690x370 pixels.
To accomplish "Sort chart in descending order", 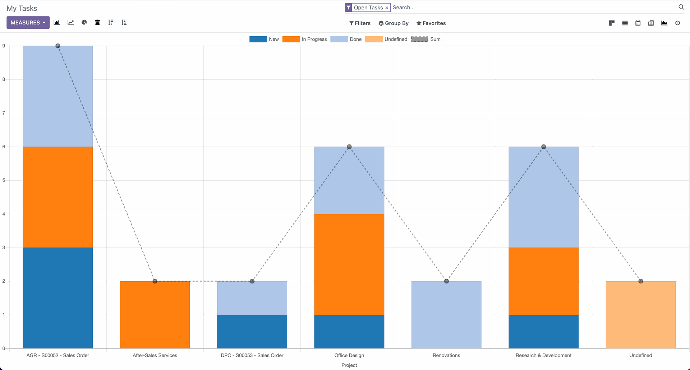I will (110, 23).
